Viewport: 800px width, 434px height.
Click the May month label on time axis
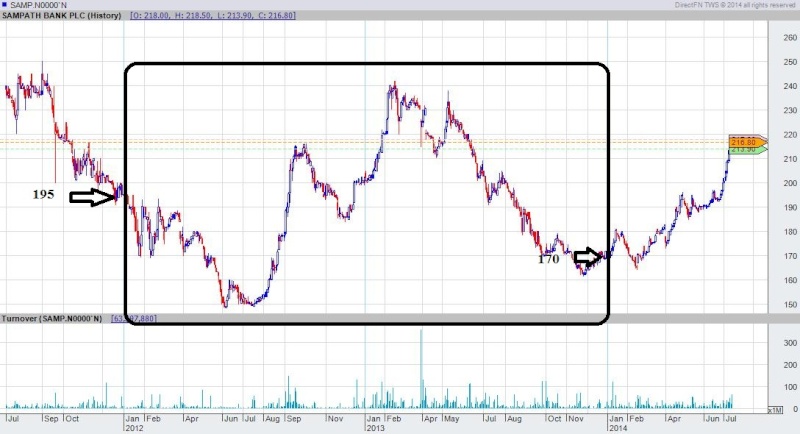click(x=452, y=419)
